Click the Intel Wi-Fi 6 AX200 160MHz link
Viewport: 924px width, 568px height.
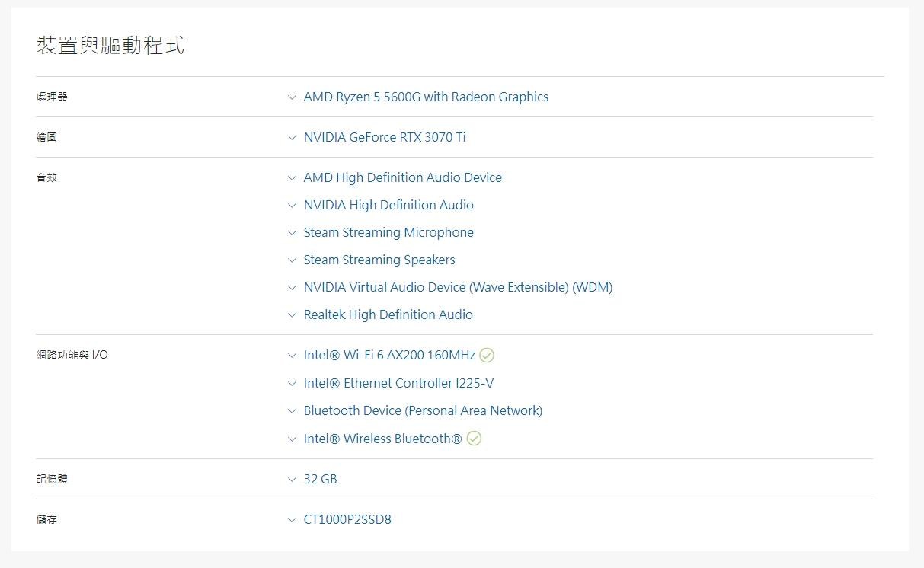point(388,356)
